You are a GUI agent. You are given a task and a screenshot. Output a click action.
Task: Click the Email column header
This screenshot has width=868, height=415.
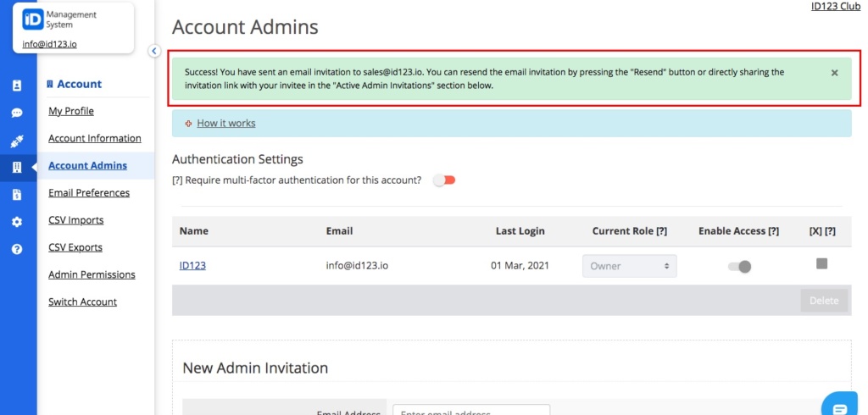pos(339,231)
